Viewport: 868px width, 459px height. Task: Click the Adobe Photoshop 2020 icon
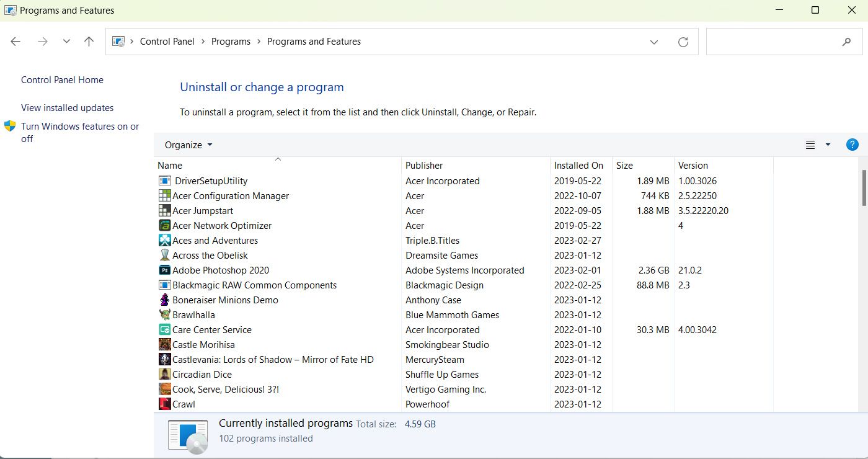pyautogui.click(x=165, y=270)
